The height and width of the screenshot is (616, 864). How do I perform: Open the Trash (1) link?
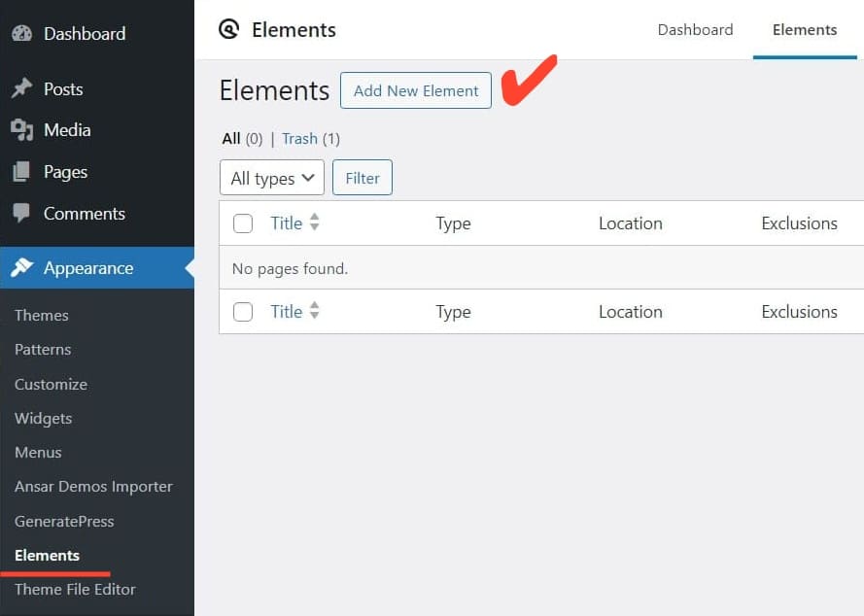pyautogui.click(x=311, y=138)
